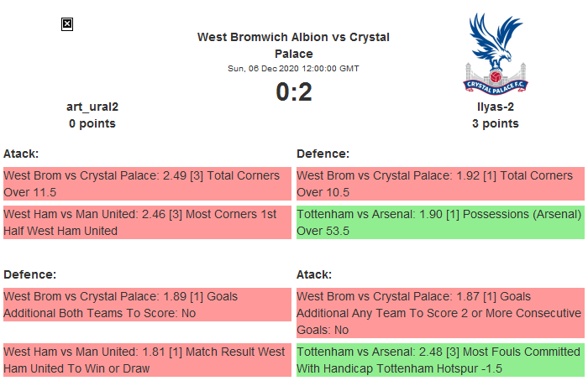
Task: Click the right Atack section heading
Action: click(x=314, y=274)
